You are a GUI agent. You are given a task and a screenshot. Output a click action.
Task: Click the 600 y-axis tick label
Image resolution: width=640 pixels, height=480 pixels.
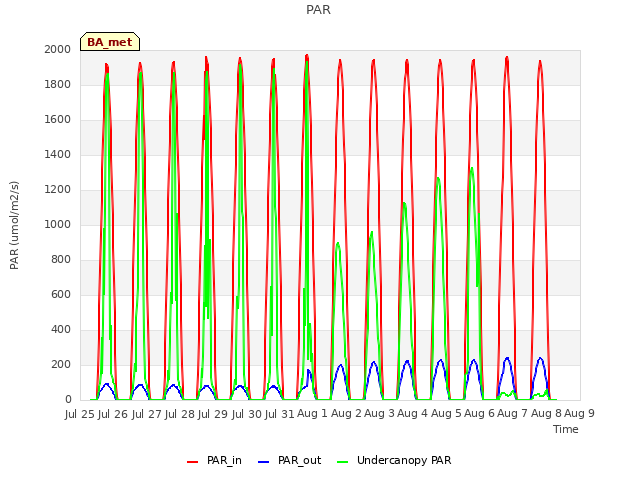click(x=61, y=295)
